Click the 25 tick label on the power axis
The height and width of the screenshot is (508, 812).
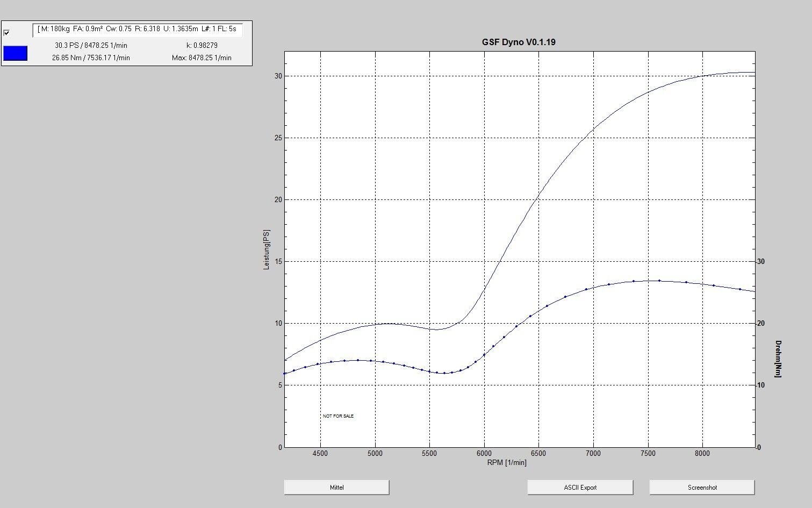[x=278, y=138]
